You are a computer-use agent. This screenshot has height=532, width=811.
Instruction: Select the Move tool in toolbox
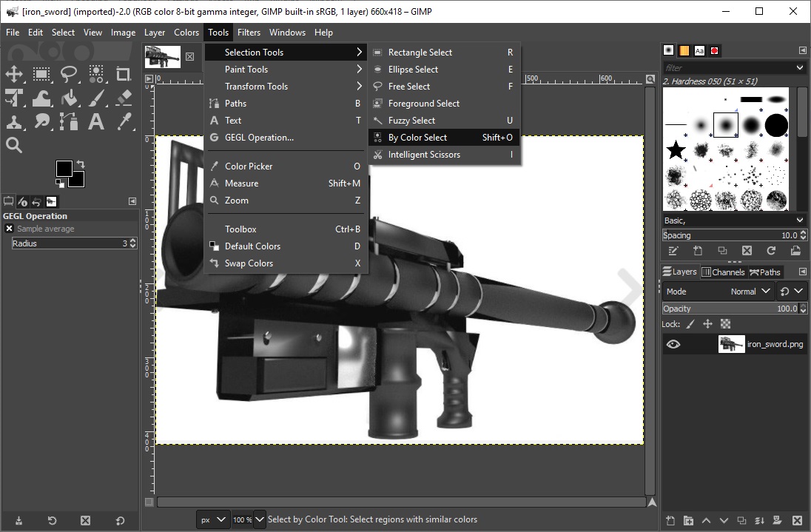[14, 74]
